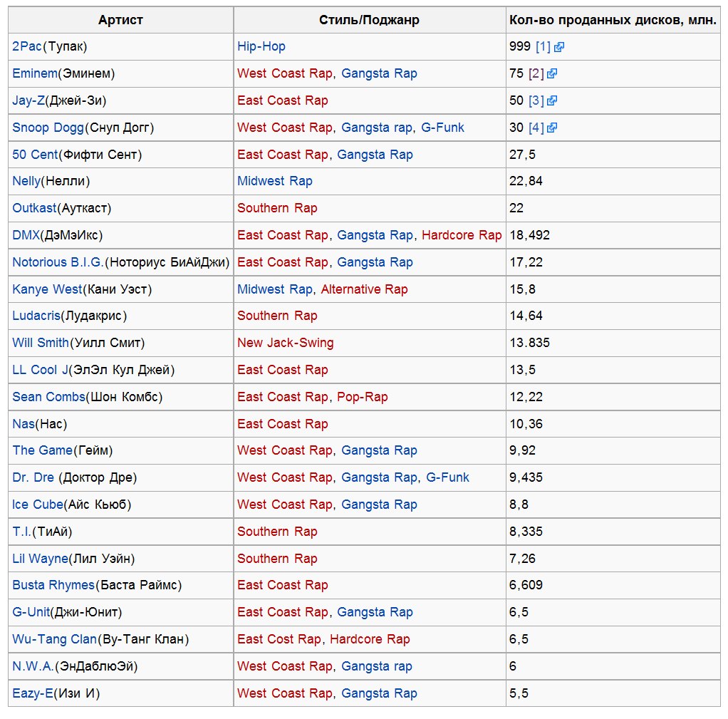Click the 18,492 sales value for DMX
Viewport: 728px width, 719px height.
[530, 235]
